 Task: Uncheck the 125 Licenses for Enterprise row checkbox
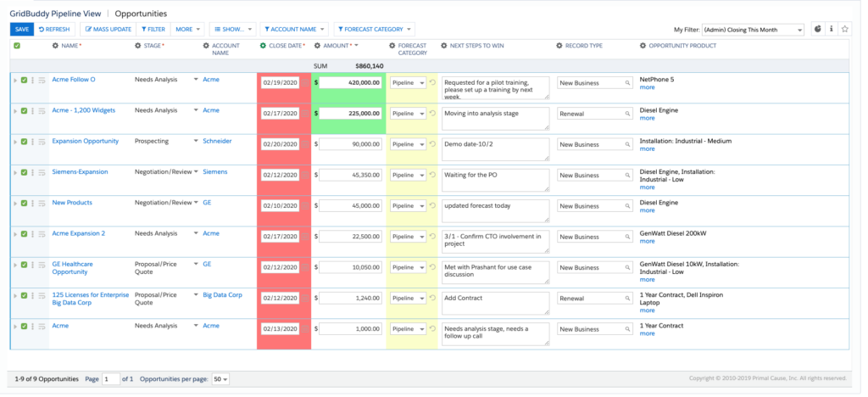point(24,296)
